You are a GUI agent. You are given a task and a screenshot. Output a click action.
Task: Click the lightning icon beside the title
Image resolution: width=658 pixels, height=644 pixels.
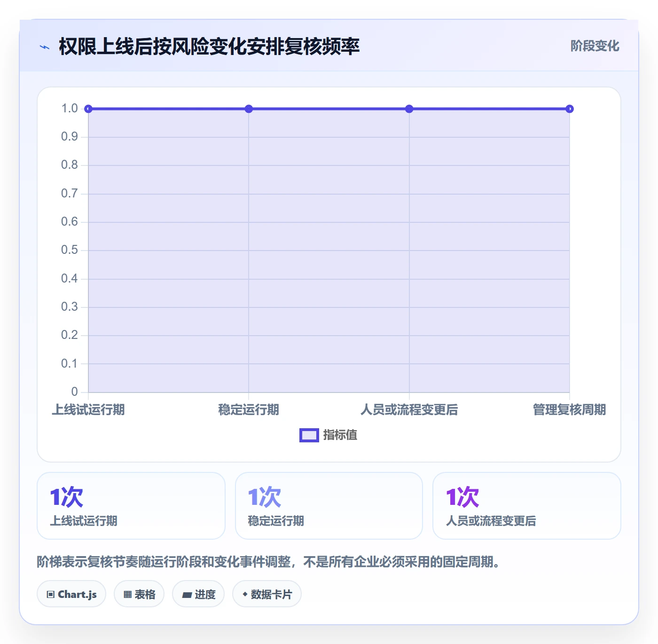click(45, 47)
